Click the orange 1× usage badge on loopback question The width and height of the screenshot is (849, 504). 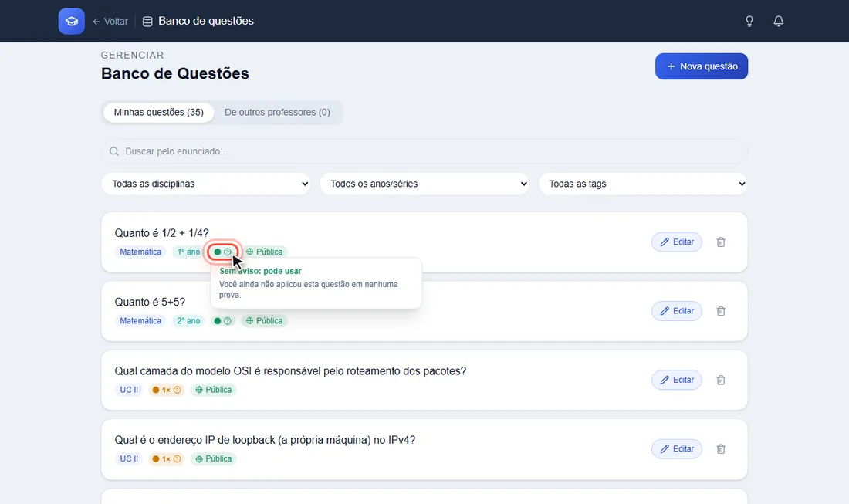(x=166, y=458)
